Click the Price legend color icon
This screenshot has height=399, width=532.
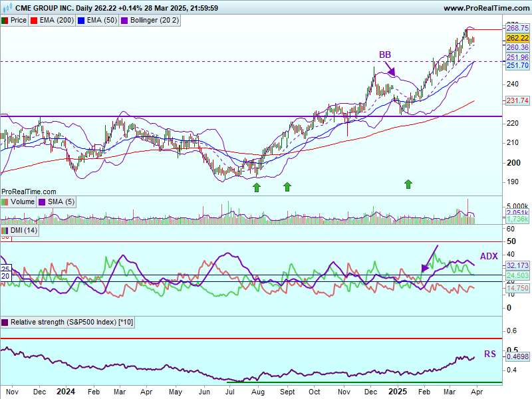coord(5,21)
